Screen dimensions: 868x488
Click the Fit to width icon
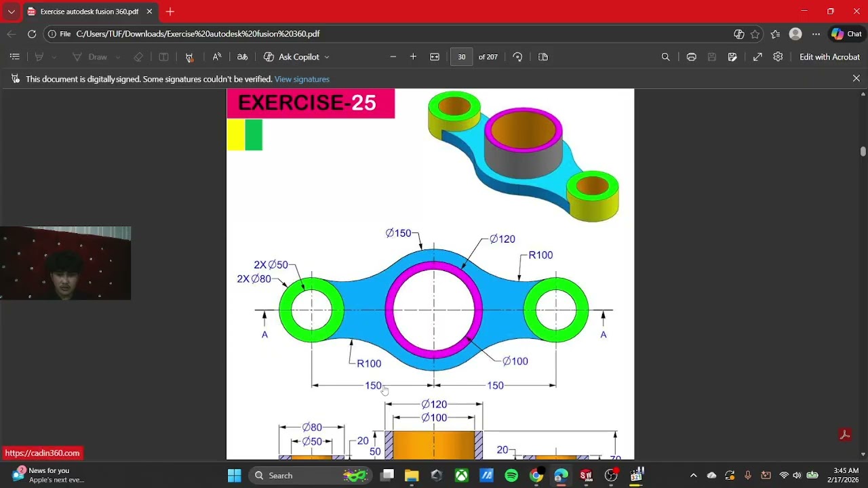(435, 57)
